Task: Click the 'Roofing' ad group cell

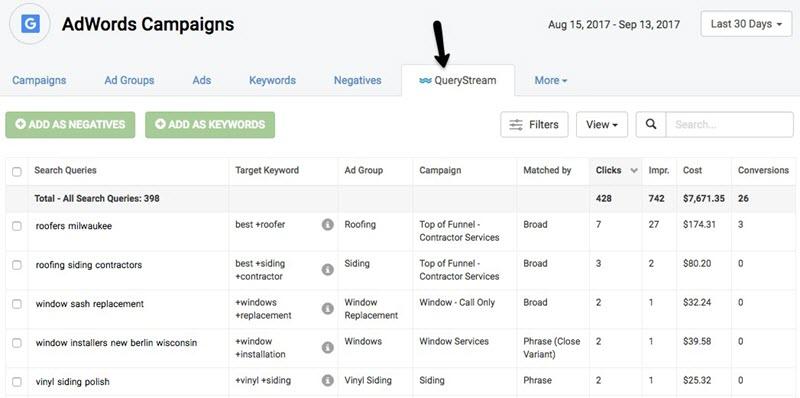Action: [360, 225]
